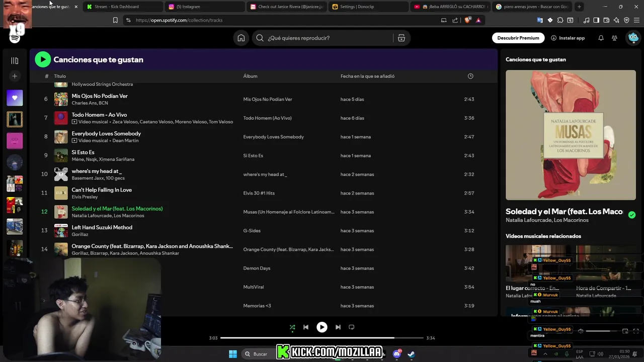Adjust the Spotify volume slider

click(x=601, y=331)
